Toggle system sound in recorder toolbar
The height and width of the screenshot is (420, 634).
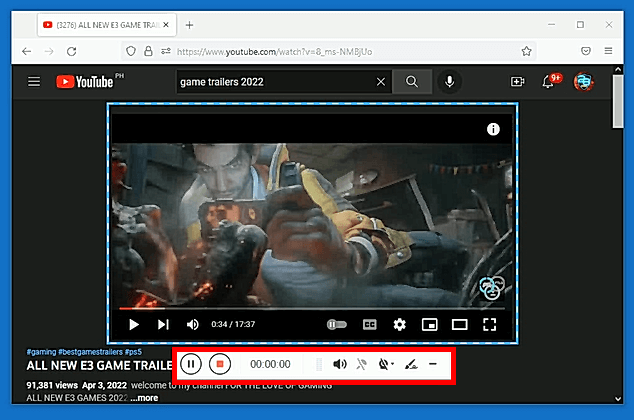[340, 364]
